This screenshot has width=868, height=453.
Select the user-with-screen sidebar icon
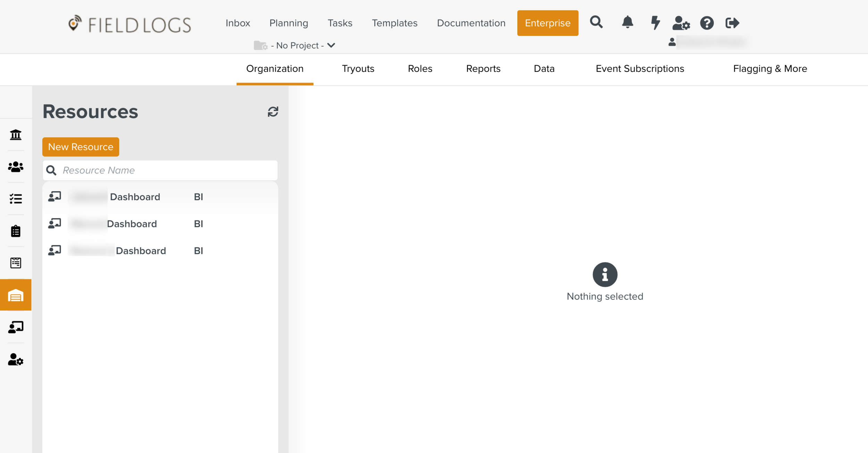pos(16,327)
